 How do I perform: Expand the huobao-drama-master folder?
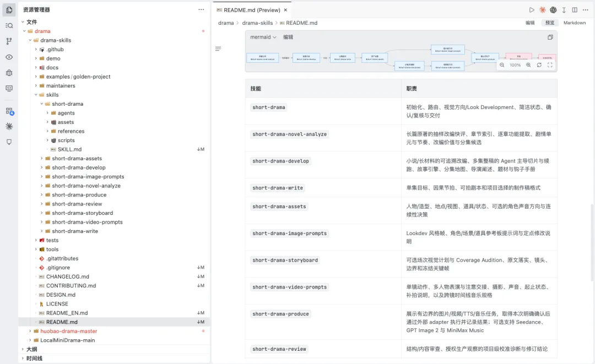coord(30,331)
